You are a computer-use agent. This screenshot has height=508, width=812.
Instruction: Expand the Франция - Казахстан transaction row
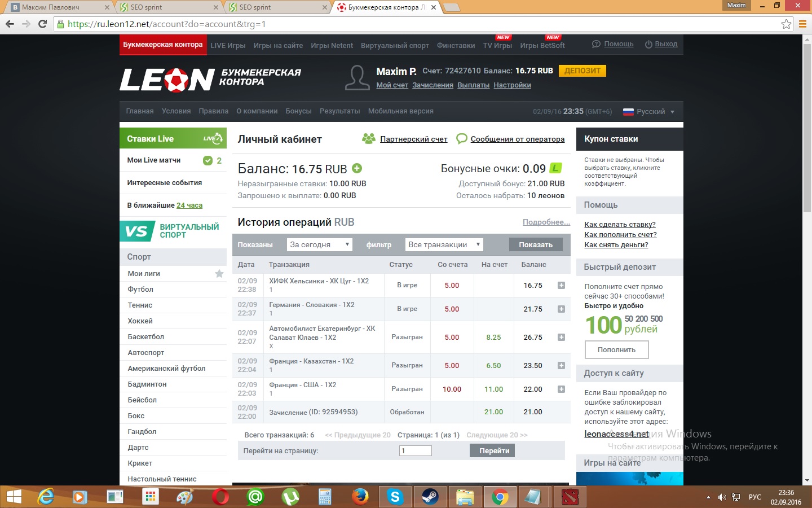pos(561,366)
